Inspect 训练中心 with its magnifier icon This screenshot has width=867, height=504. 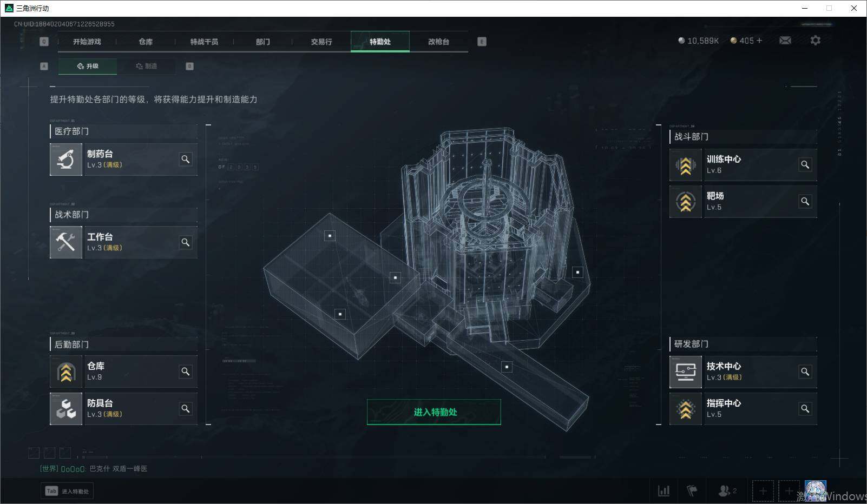pos(805,164)
